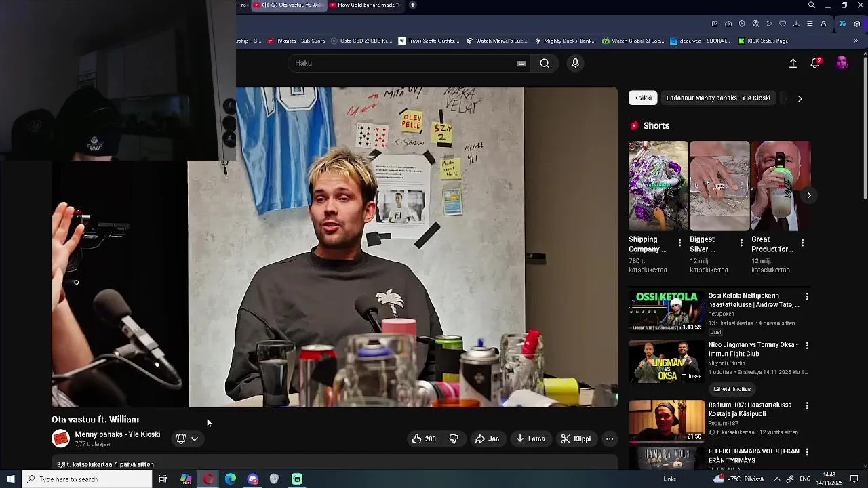Open the on-screen keyboard in search field
868x488 pixels.
pos(521,63)
